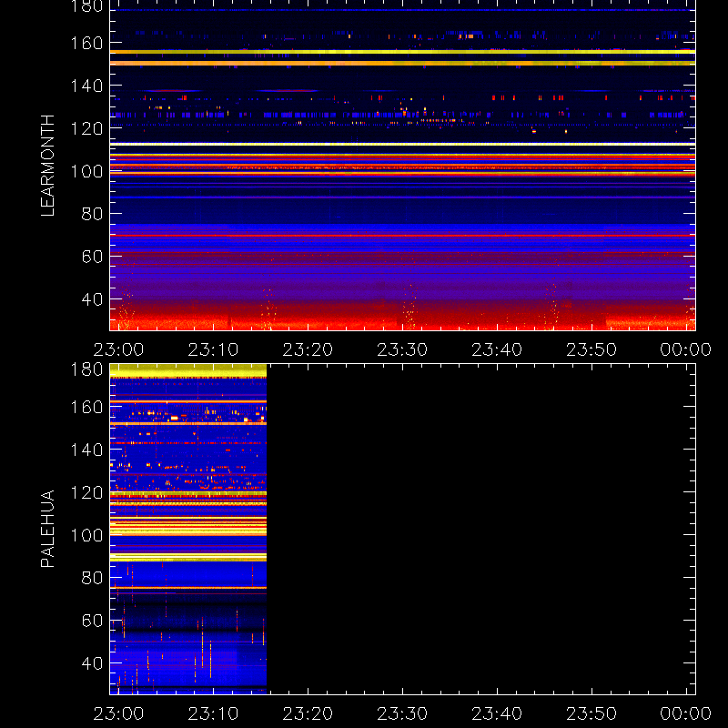Pick the 160 tick label on the Palehua plot
Screen dimensions: 728x728
(86, 407)
